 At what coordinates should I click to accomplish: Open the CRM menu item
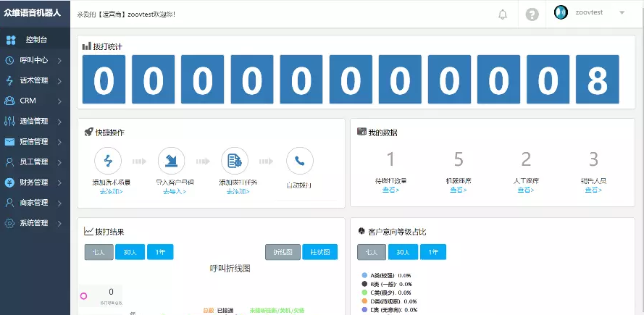28,101
